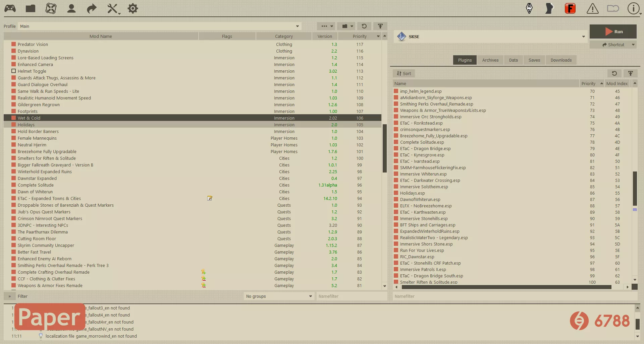This screenshot has height=344, width=644.
Task: Select the Breezehome Fully Upgradable mod row
Action: [193, 151]
